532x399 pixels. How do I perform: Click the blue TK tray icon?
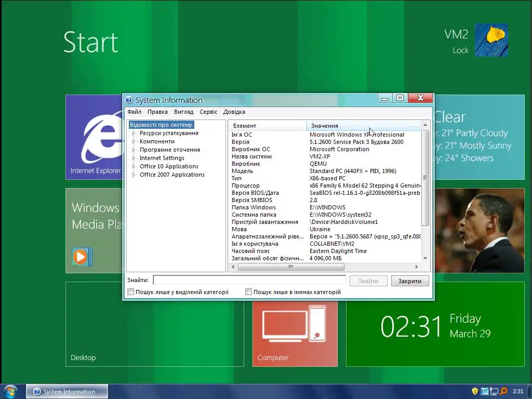tap(484, 391)
